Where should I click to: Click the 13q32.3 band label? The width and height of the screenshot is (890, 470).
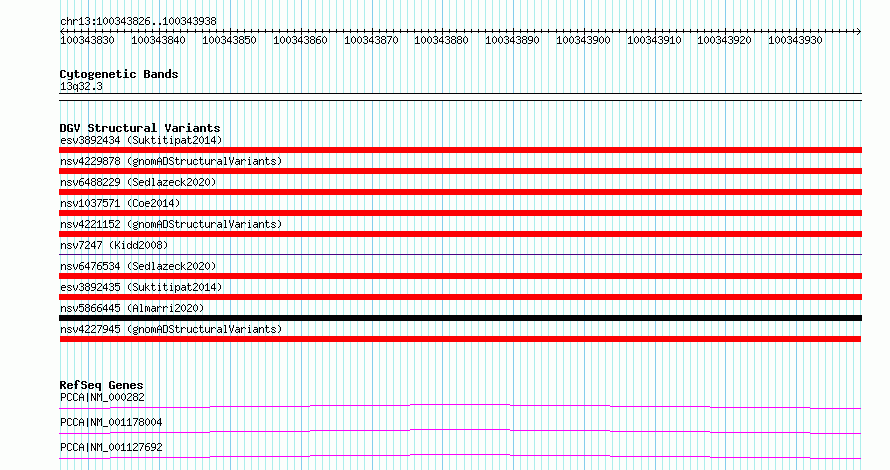(81, 86)
